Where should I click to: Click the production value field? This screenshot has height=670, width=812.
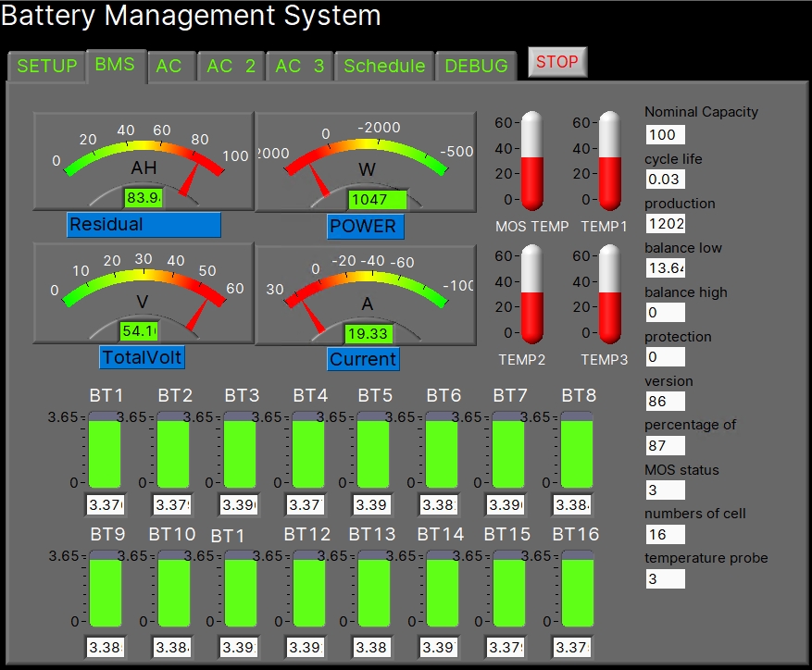[666, 224]
